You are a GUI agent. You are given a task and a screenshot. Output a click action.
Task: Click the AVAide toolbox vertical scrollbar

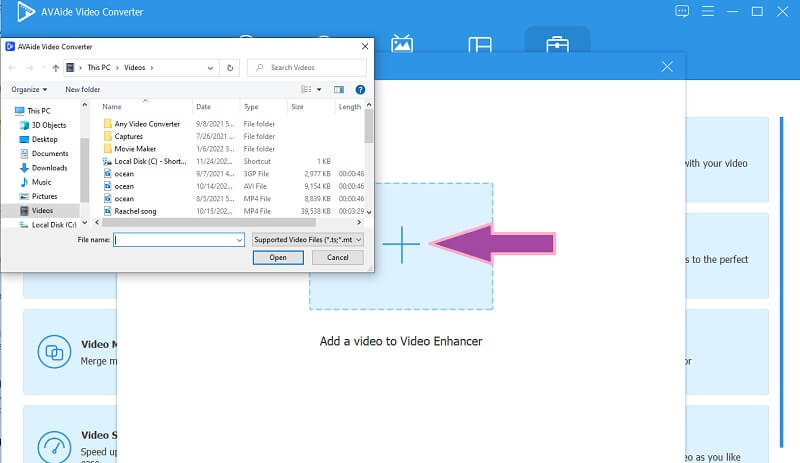(781, 282)
